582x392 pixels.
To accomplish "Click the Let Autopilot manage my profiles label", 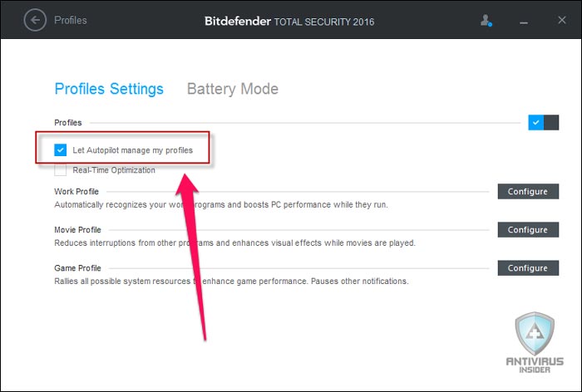I will coord(133,150).
